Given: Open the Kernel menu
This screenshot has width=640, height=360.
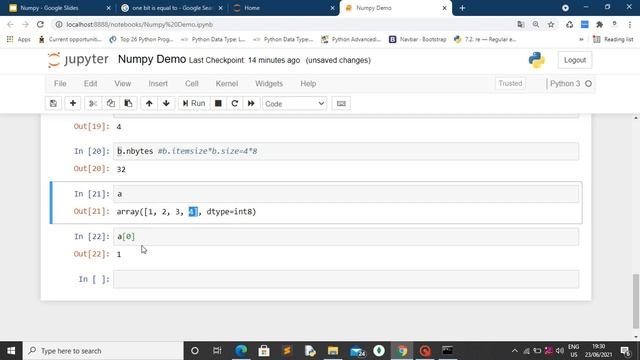Looking at the screenshot, I should [227, 84].
